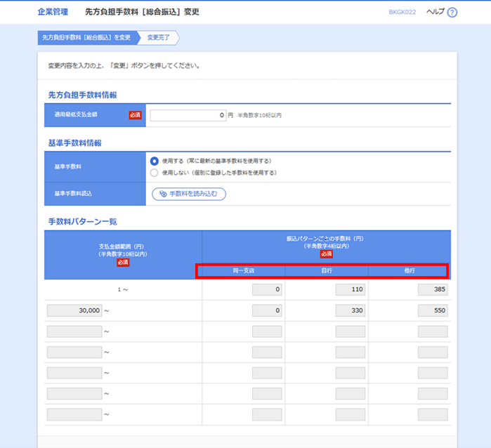Click the 自行 fee field showing 330
This screenshot has width=491, height=448.
coord(351,310)
